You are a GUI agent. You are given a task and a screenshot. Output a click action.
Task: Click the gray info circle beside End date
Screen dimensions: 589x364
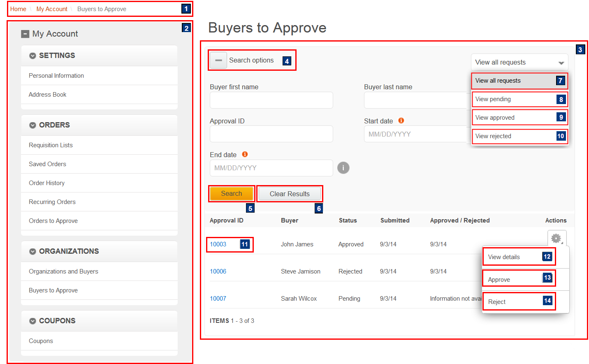pyautogui.click(x=343, y=167)
